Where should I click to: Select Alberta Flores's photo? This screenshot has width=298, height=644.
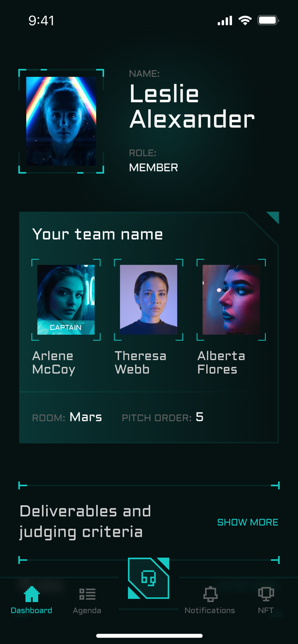[231, 299]
